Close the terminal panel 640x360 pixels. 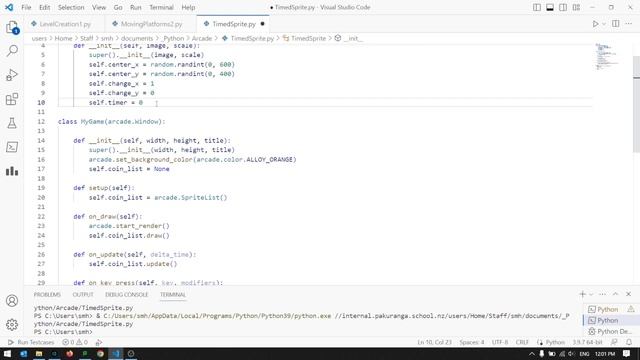[x=629, y=294]
